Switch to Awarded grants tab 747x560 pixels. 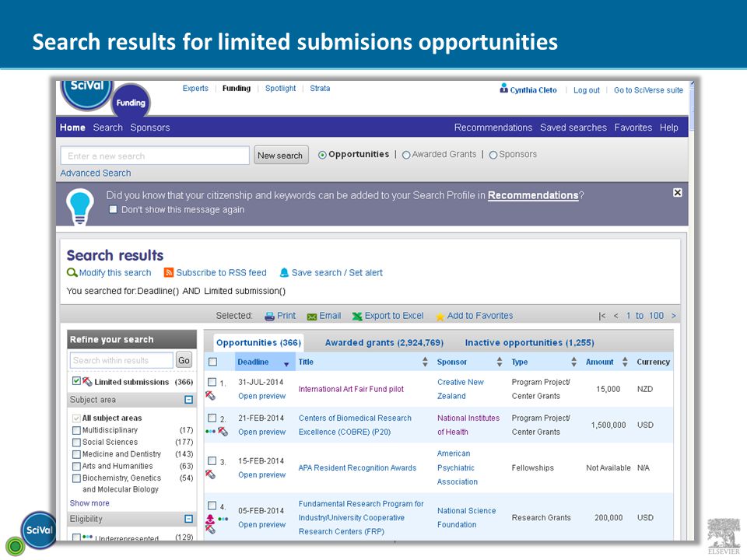[384, 342]
